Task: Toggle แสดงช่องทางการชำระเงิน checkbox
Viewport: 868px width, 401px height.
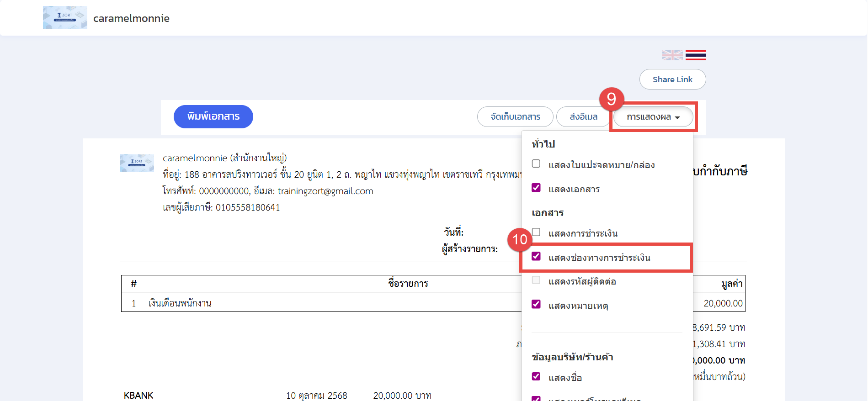Action: click(536, 257)
